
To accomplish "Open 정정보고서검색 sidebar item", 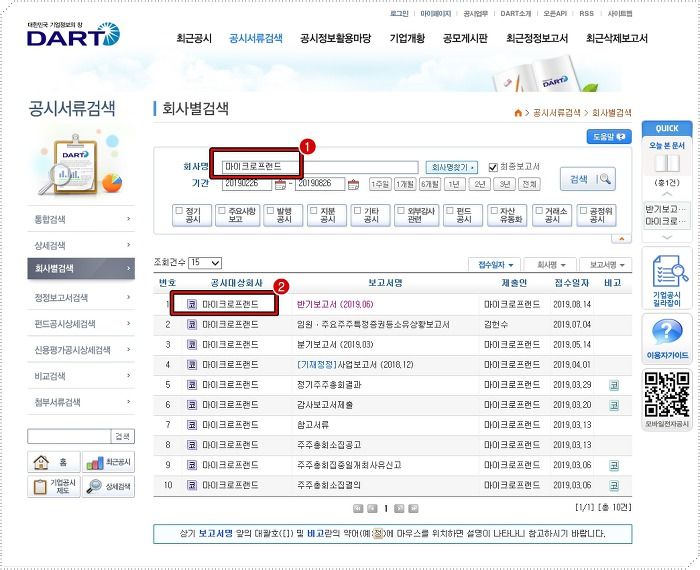I will (x=81, y=298).
